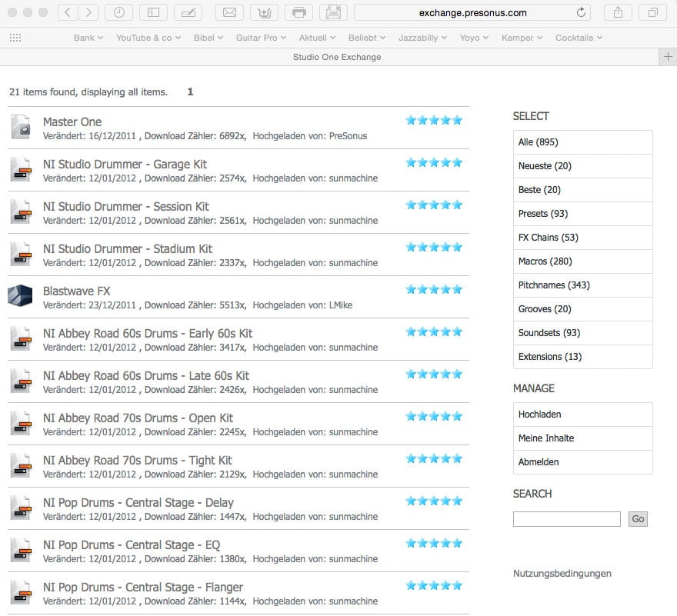
Task: Open the Nutzungsbedingungen link
Action: pyautogui.click(x=562, y=573)
